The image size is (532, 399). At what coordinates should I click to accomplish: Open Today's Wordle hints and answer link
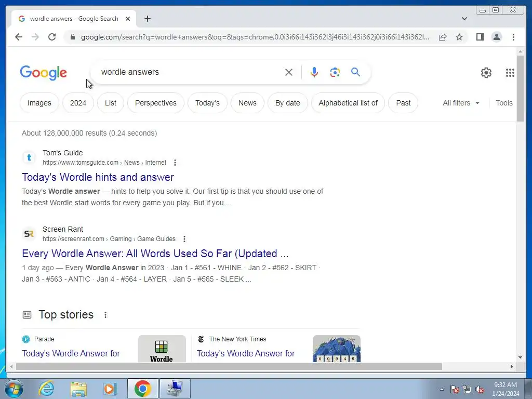(x=98, y=177)
